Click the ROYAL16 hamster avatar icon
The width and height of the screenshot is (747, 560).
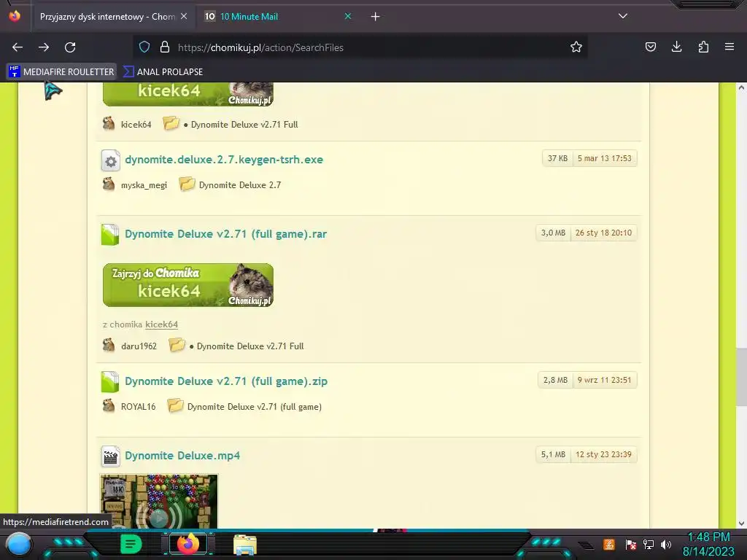(109, 405)
